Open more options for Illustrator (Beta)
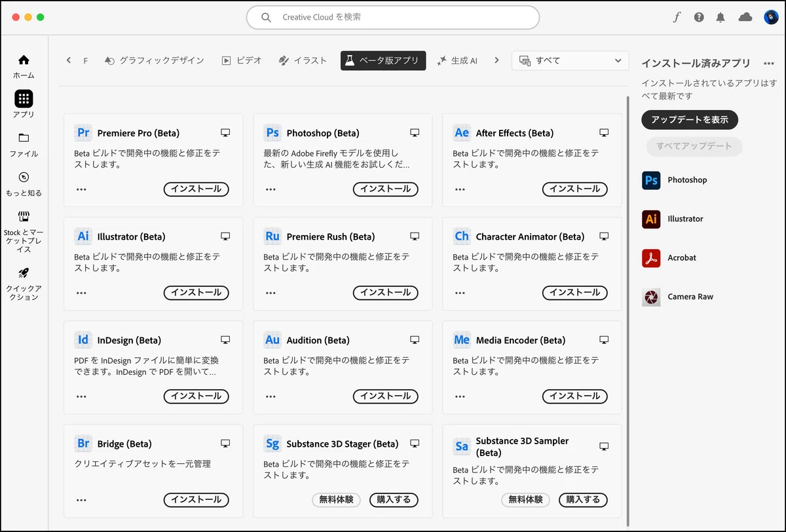Screen dimensions: 786x532 [81, 292]
